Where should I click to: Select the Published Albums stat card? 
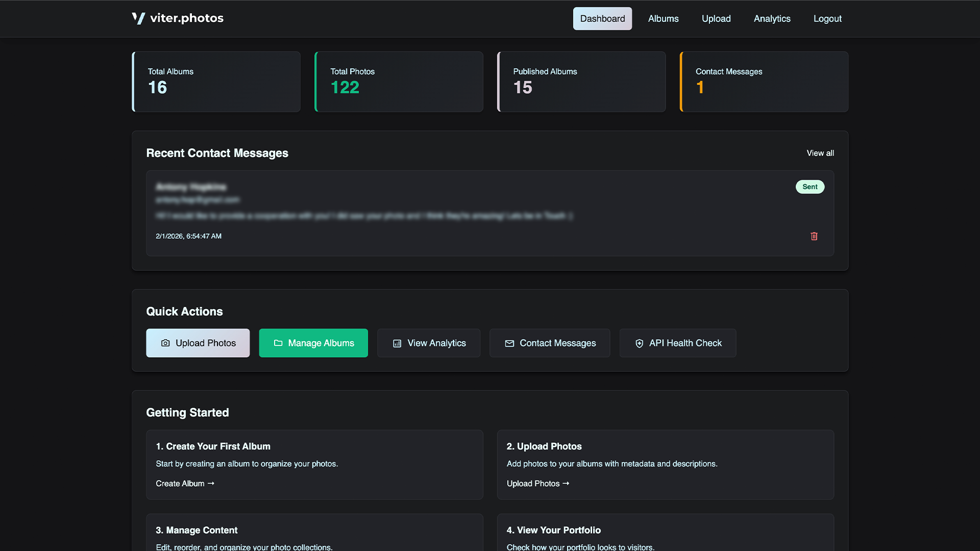[582, 82]
